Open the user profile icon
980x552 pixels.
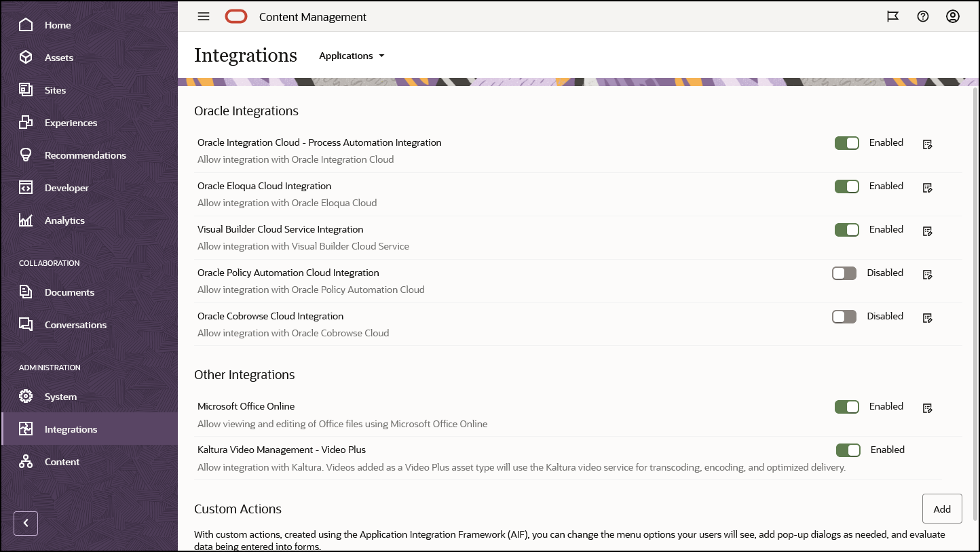pyautogui.click(x=953, y=17)
